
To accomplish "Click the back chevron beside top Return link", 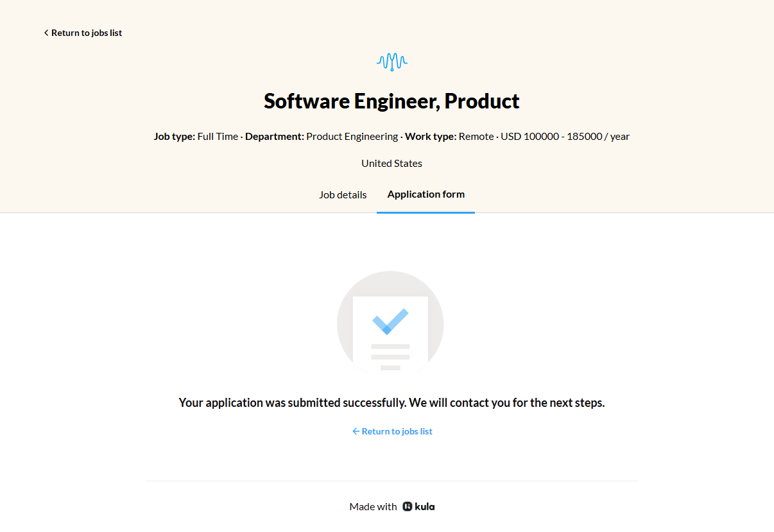I will tap(46, 33).
